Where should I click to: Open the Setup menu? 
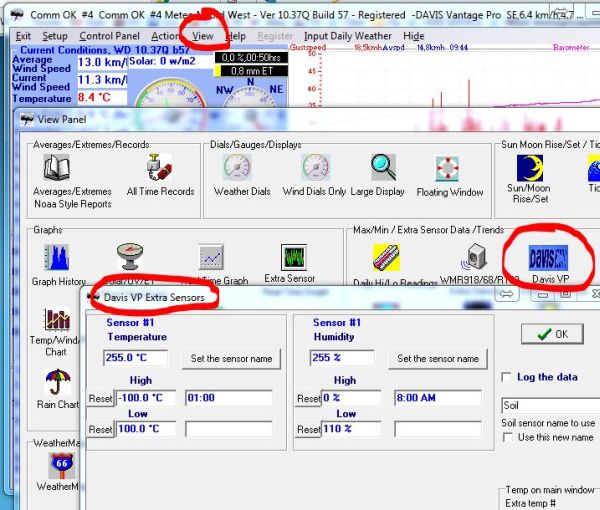(x=55, y=36)
